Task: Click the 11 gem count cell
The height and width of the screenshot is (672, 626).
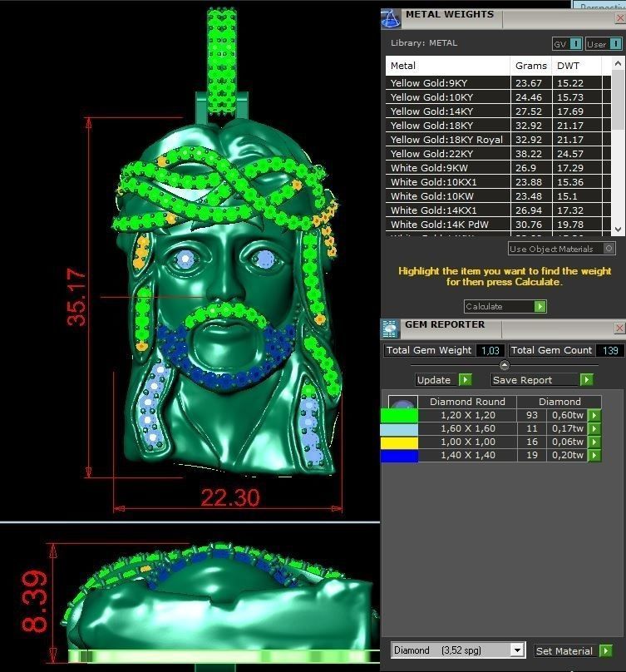Action: (x=532, y=428)
